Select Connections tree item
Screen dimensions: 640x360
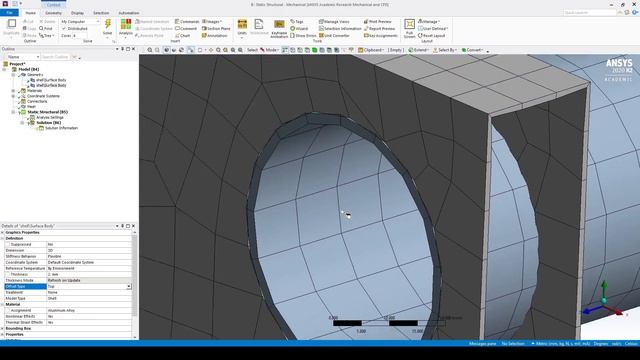(37, 101)
